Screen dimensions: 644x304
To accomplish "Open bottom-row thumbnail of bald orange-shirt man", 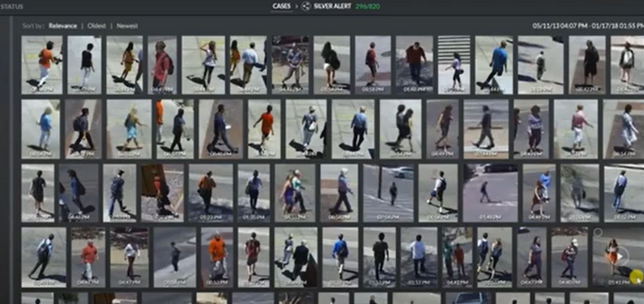I will (217, 257).
